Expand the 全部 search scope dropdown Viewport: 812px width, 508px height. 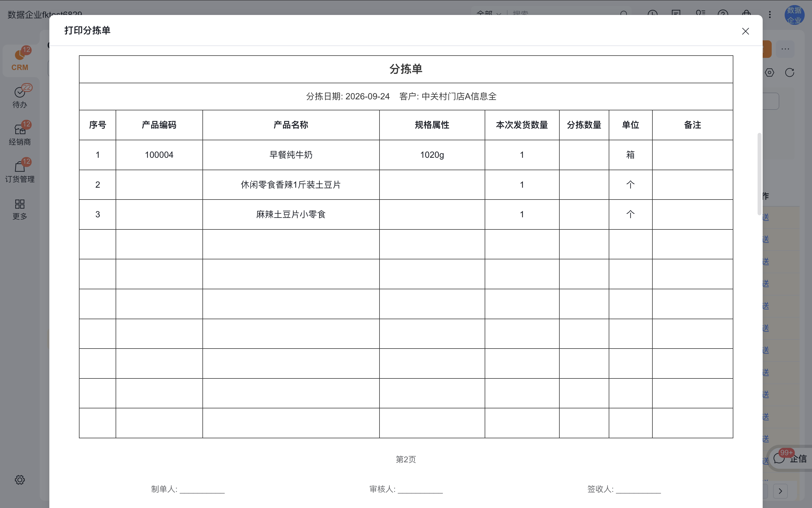pos(489,14)
